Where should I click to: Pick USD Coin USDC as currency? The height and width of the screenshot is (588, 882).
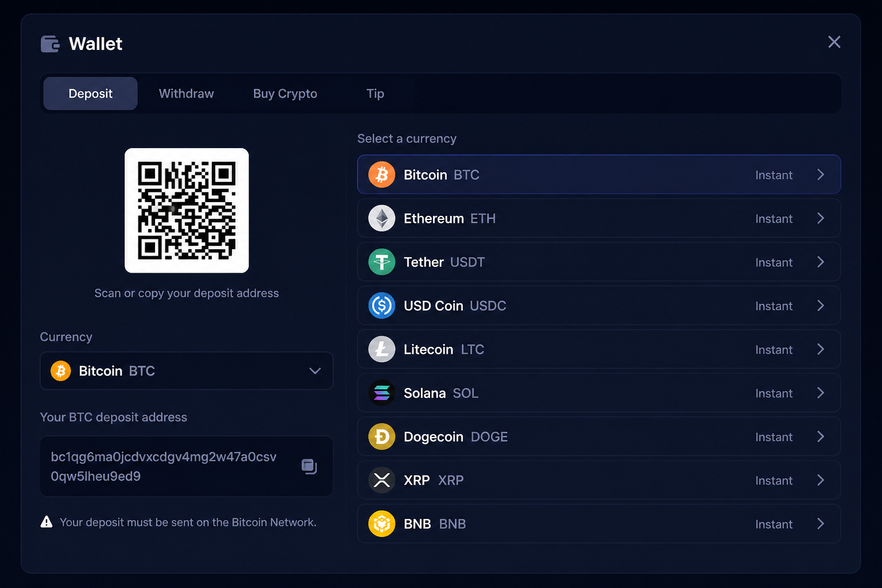click(x=599, y=305)
